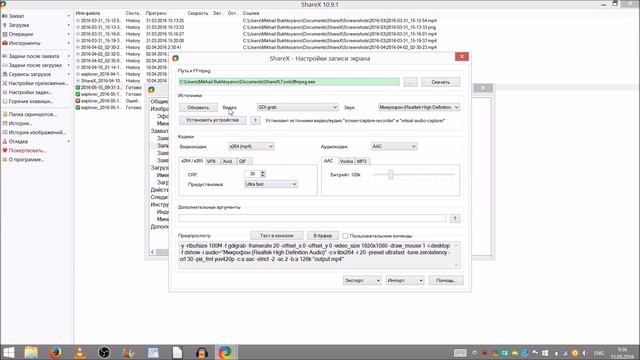Click the История icon in sidebar
This screenshot has height=360, width=640.
5,123
